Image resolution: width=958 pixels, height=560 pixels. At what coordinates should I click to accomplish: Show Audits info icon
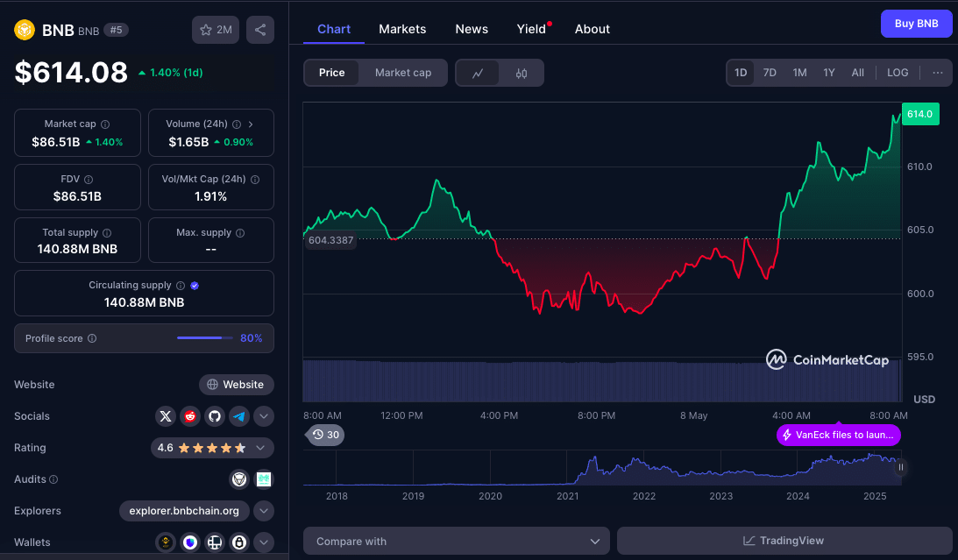53,479
